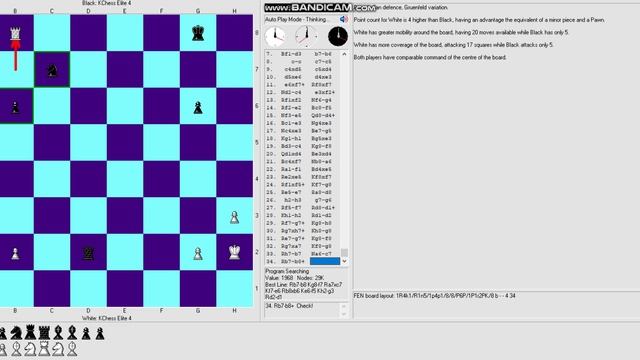Click the FEN board layout text
640x360 pixels.
point(434,296)
